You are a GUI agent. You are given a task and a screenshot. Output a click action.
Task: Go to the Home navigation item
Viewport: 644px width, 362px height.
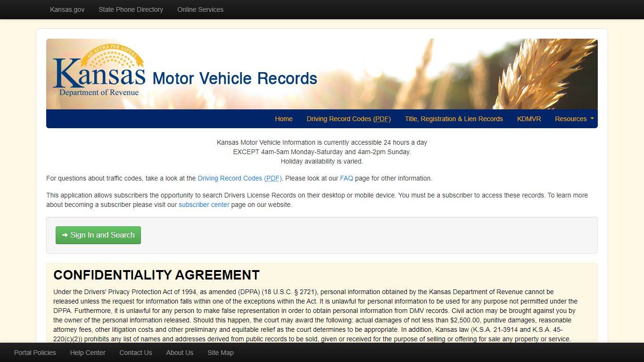(284, 119)
